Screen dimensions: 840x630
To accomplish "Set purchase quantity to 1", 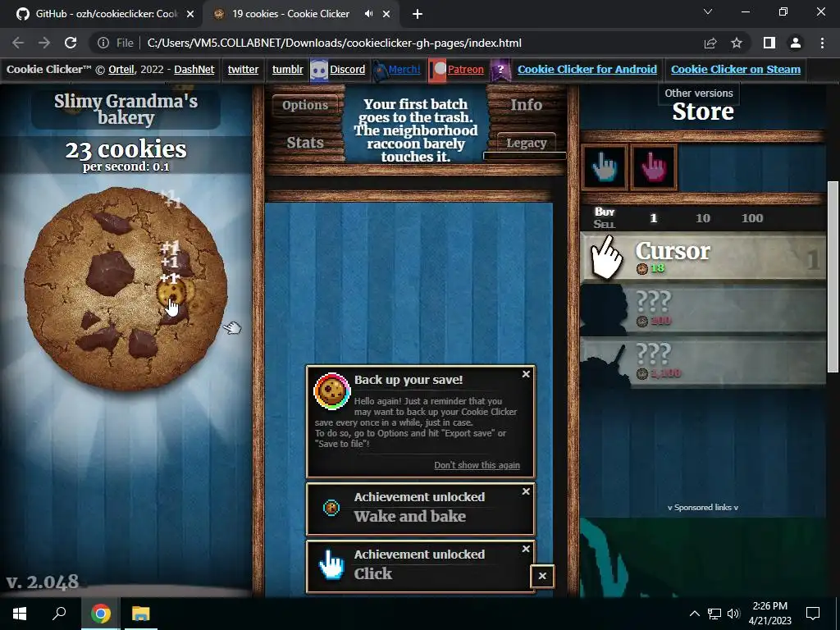I will [654, 218].
